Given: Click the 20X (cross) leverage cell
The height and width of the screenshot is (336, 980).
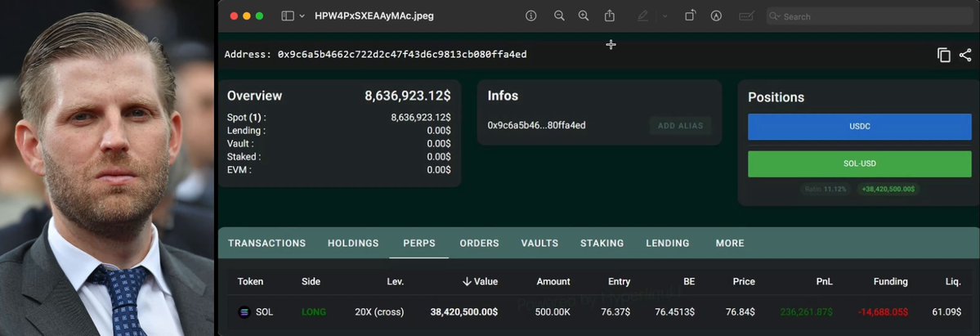Looking at the screenshot, I should click(x=379, y=311).
